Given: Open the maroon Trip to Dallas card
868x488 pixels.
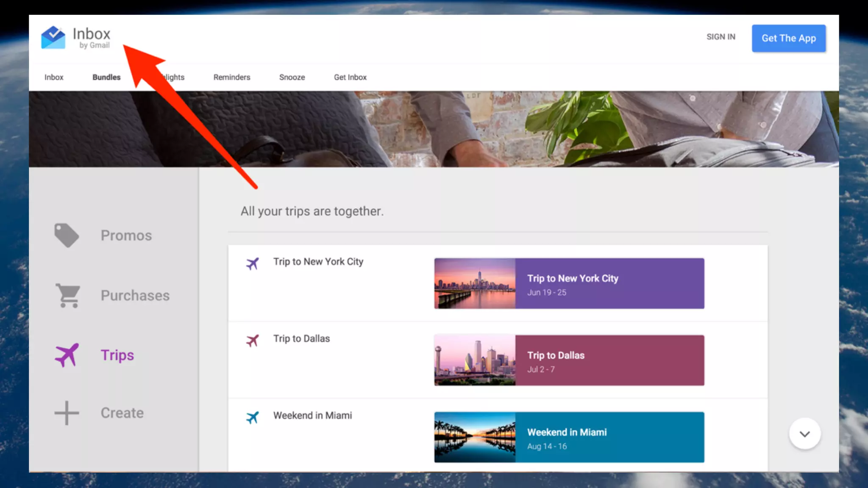Looking at the screenshot, I should tap(569, 360).
